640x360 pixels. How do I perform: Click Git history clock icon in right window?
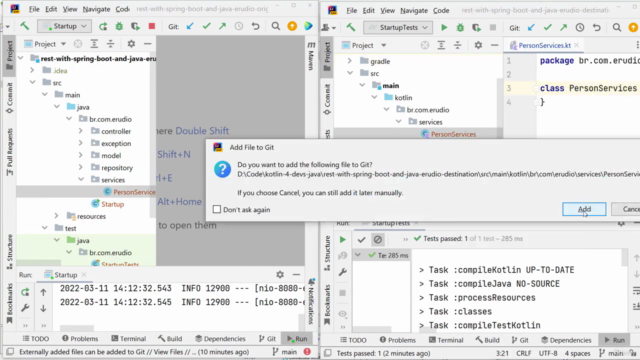click(580, 27)
